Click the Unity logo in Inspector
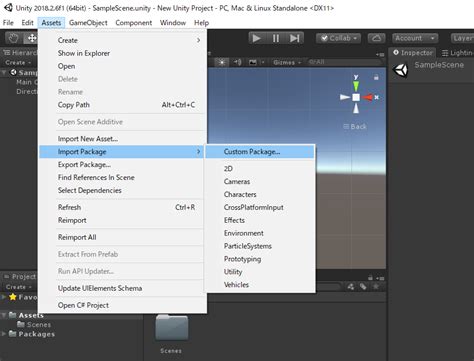This screenshot has height=361, width=474. click(400, 70)
